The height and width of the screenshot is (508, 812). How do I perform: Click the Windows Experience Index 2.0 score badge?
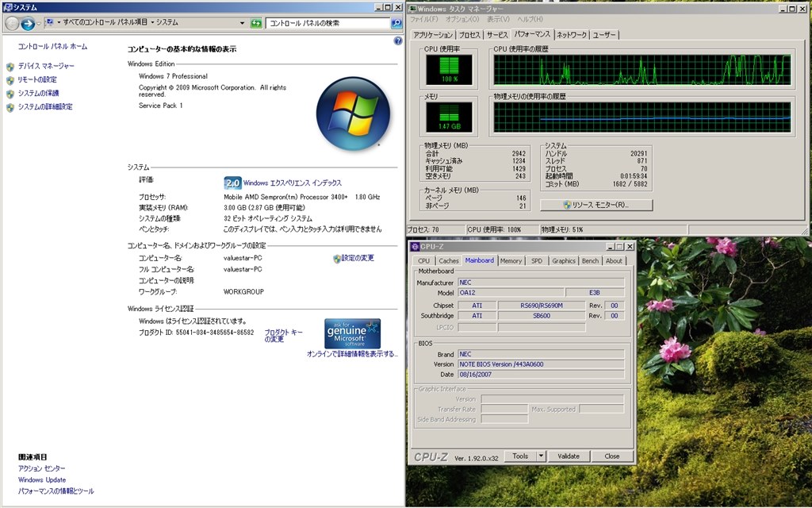point(232,183)
